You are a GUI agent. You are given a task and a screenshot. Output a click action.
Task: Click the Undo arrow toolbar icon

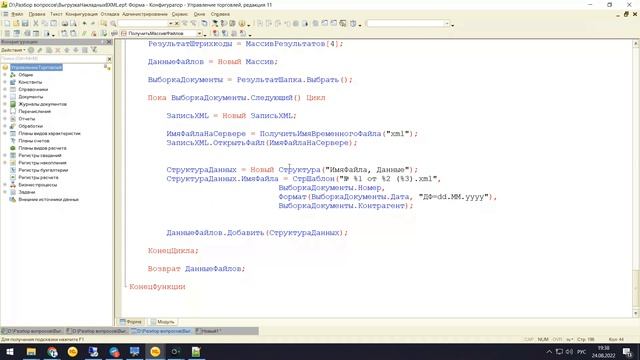[x=84, y=24]
